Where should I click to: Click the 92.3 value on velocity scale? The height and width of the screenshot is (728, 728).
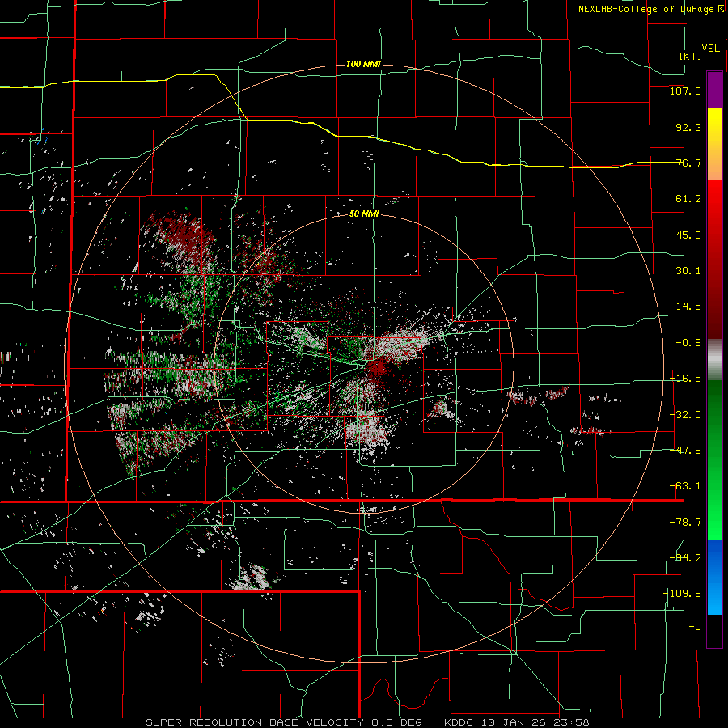click(688, 127)
